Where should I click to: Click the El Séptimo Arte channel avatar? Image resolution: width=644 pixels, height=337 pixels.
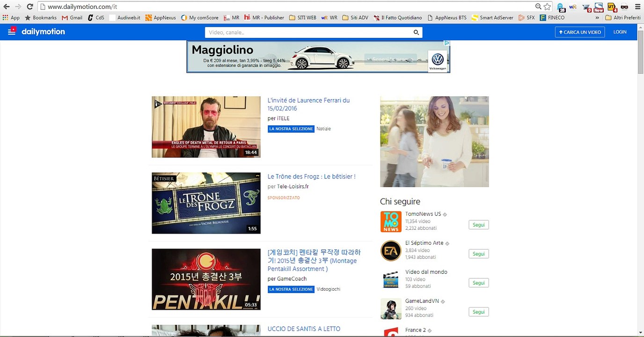pos(391,250)
